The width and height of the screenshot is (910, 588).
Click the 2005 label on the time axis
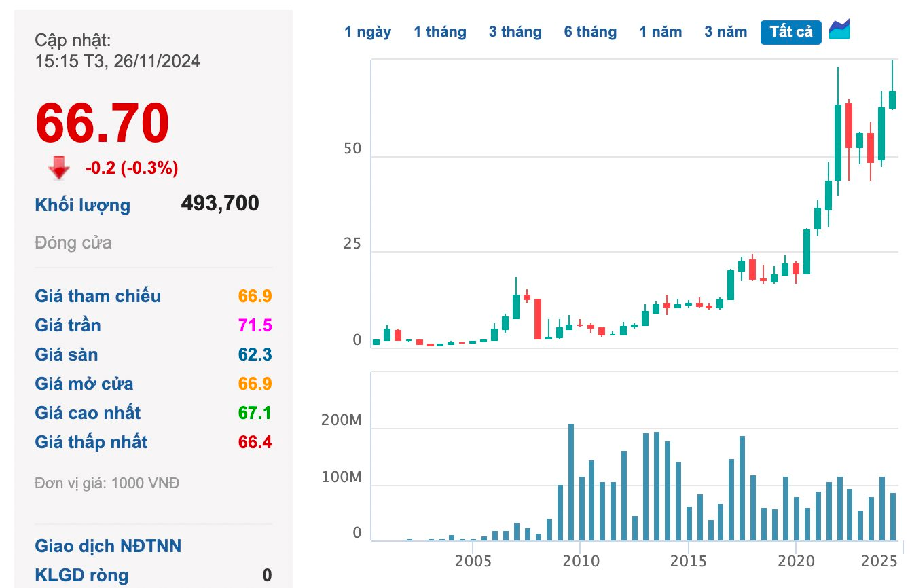(473, 561)
